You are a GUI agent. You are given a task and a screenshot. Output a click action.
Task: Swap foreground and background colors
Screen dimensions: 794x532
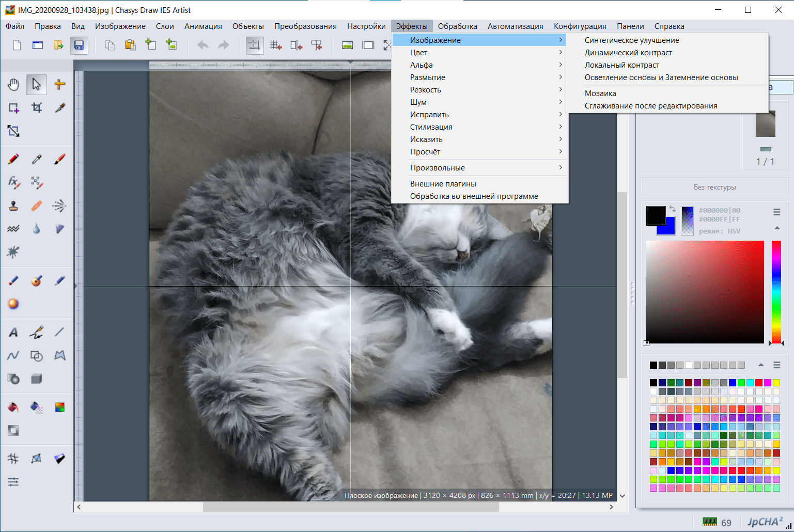coord(672,209)
